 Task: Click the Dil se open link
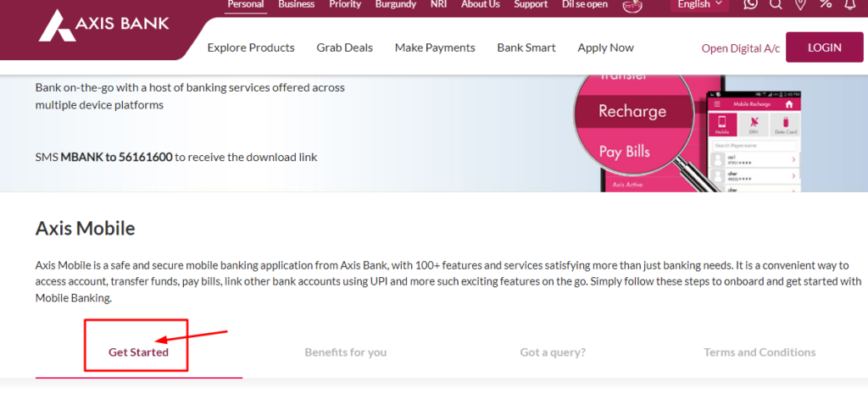click(x=585, y=4)
